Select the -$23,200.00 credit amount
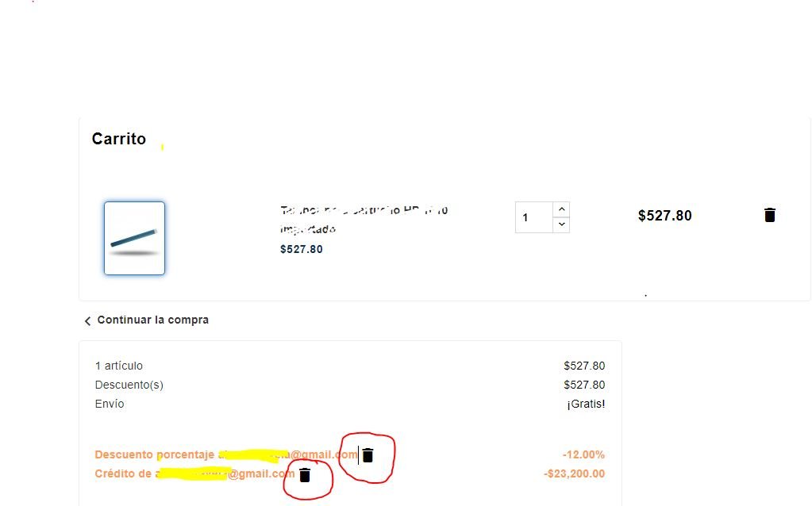 pyautogui.click(x=575, y=473)
